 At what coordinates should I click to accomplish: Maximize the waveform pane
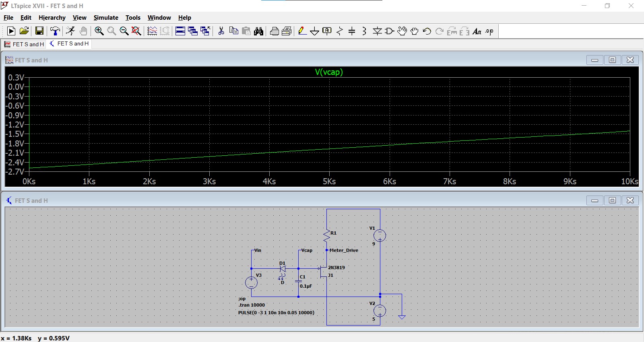tap(612, 60)
